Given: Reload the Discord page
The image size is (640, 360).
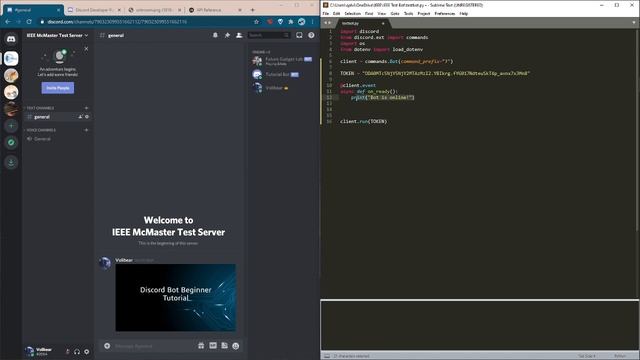Looking at the screenshot, I should [29, 22].
